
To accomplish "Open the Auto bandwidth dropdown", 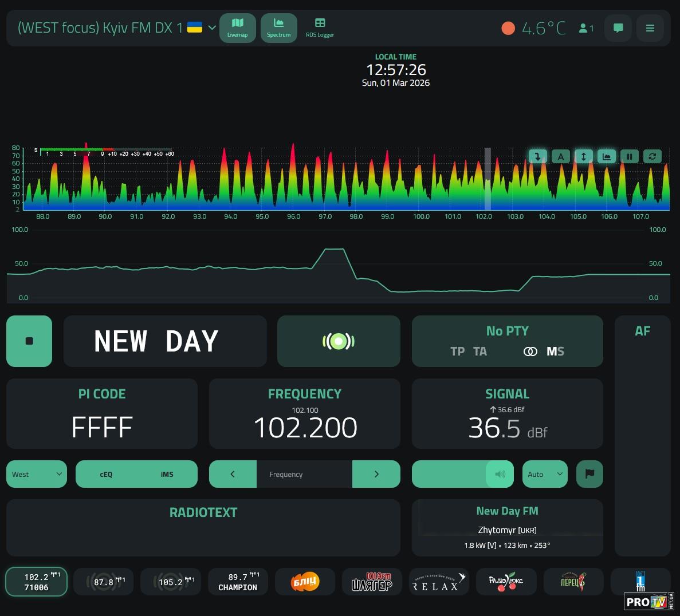I will coord(544,474).
